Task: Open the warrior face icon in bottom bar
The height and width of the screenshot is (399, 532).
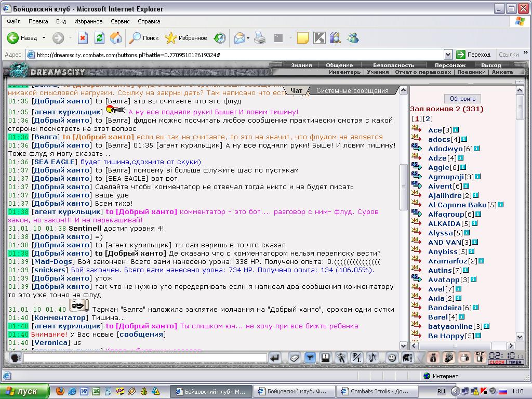Action: [x=449, y=357]
